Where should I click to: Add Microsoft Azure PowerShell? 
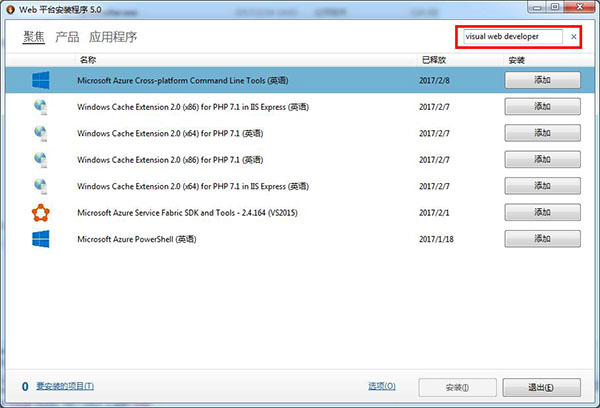[x=542, y=239]
